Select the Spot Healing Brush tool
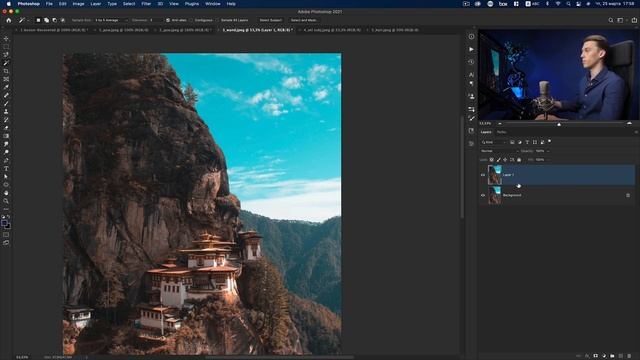640x360 pixels. tap(6, 95)
